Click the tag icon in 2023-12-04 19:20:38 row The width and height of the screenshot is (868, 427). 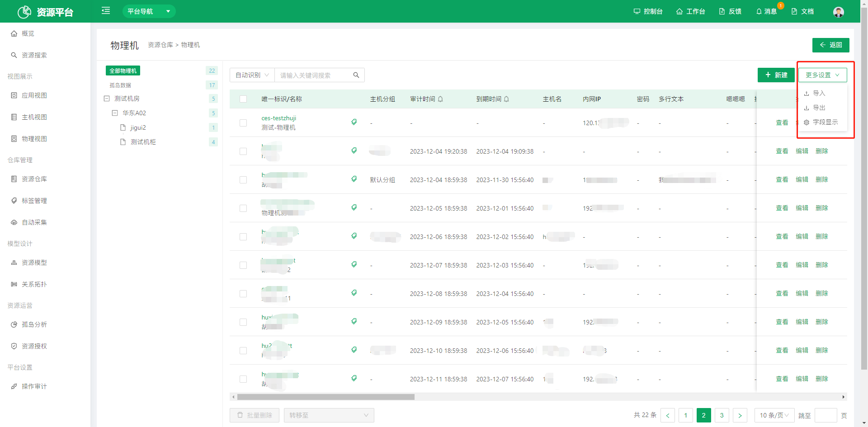coord(354,150)
